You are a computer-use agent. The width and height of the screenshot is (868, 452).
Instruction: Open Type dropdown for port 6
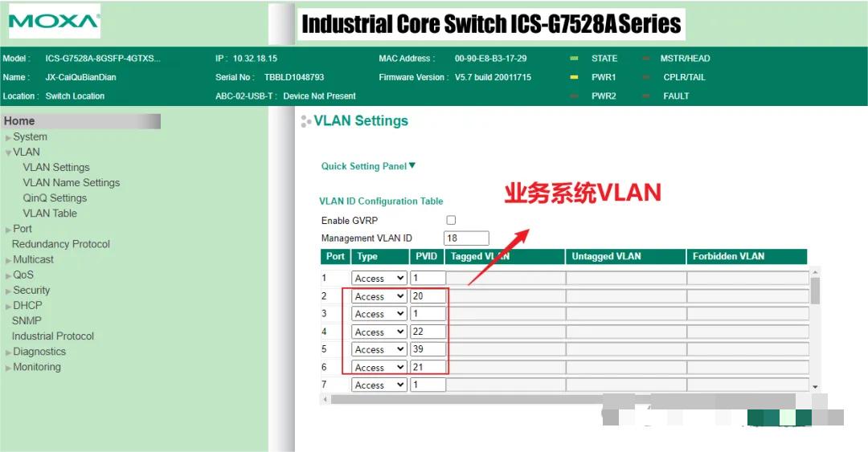pos(379,367)
